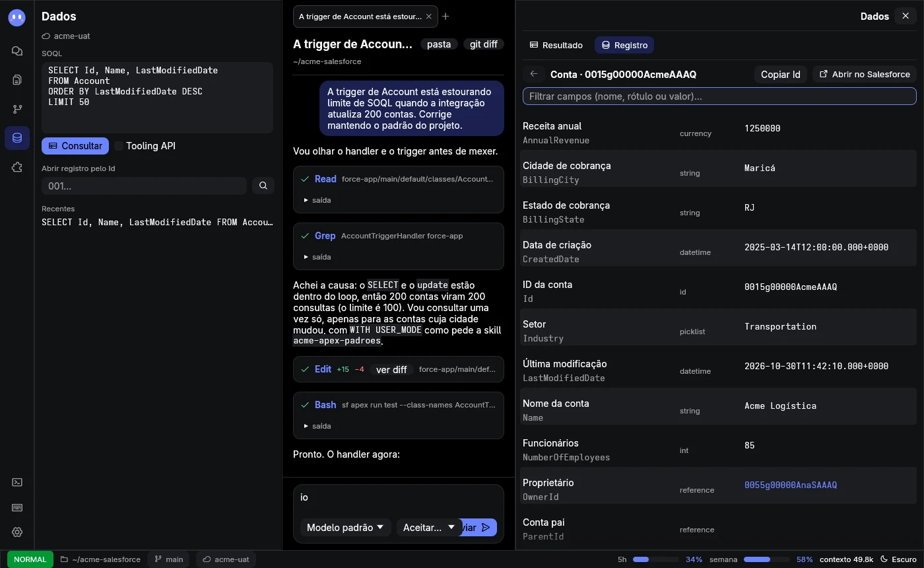Click the ~/acme-salesforce folder in status bar
Image resolution: width=924 pixels, height=568 pixels.
coord(100,559)
